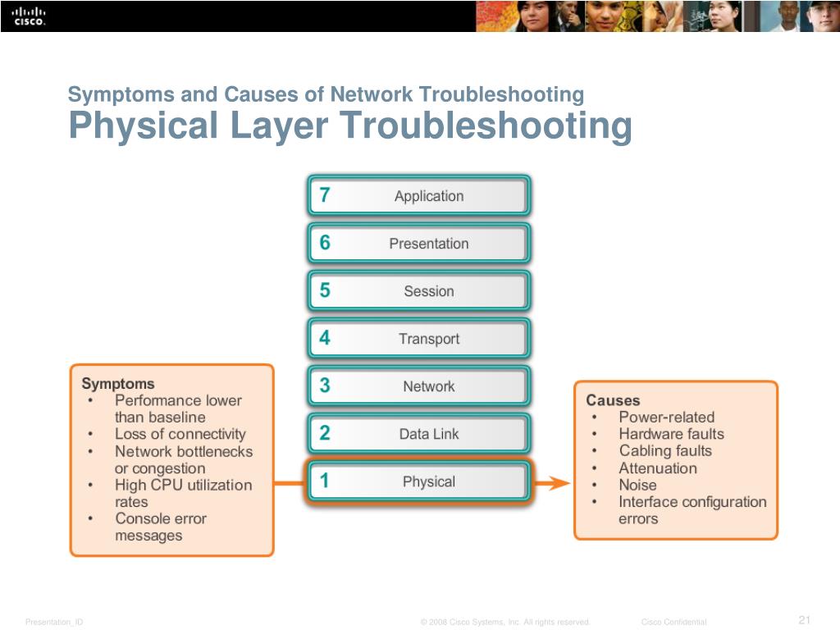Screen dimensions: 840x630
Task: Click 'Interface configuration errors' cause
Action: 692,510
